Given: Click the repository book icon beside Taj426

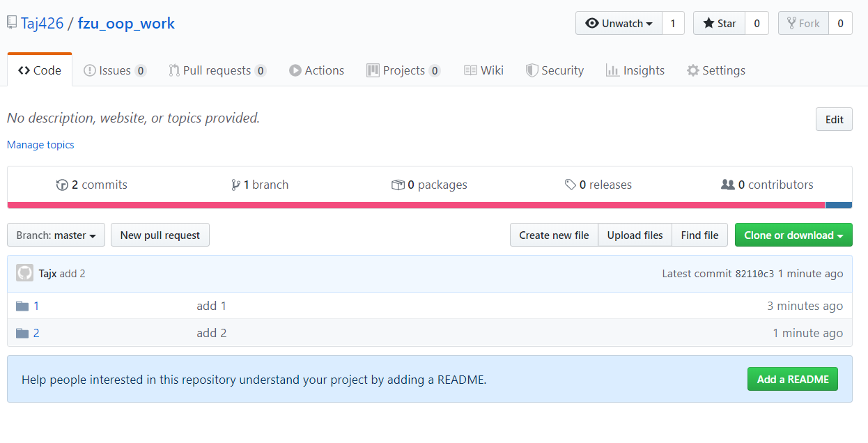Looking at the screenshot, I should click(12, 22).
